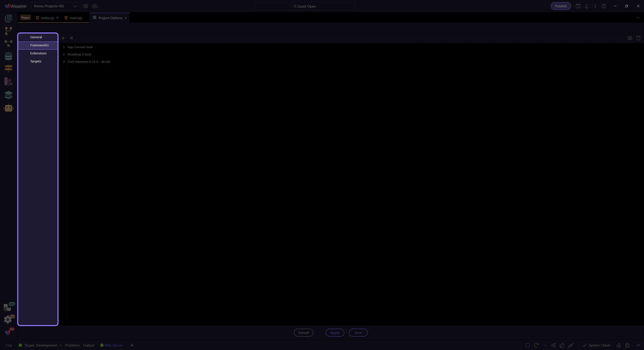The image size is (644, 350).
Task: Toggle the split layout panel icon
Action: tap(578, 6)
